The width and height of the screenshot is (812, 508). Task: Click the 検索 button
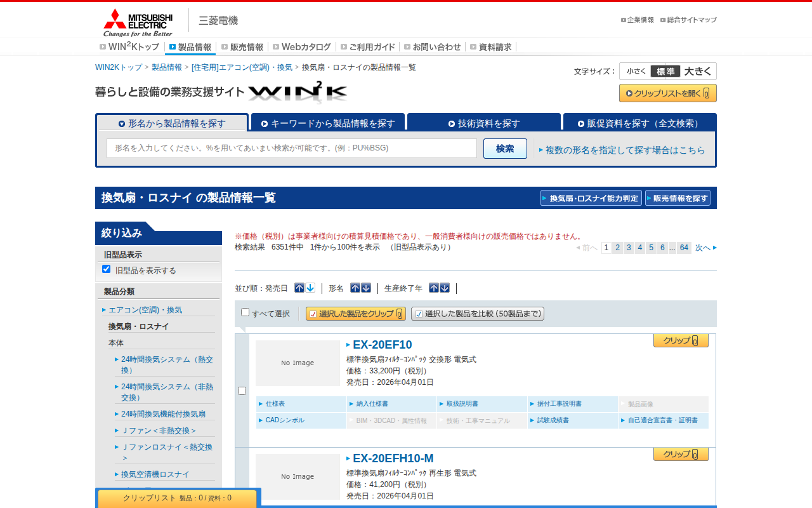(505, 149)
